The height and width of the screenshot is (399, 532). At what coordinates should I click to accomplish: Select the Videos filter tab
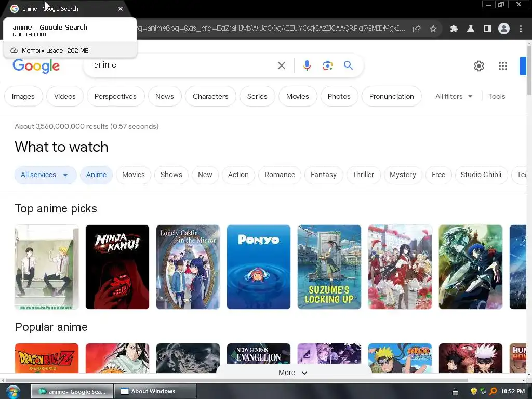(65, 96)
